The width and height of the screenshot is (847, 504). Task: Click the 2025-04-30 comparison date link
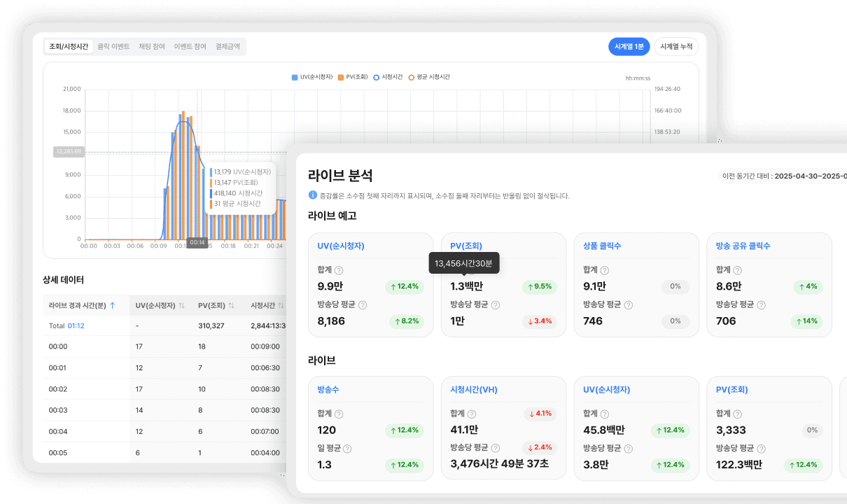[797, 176]
